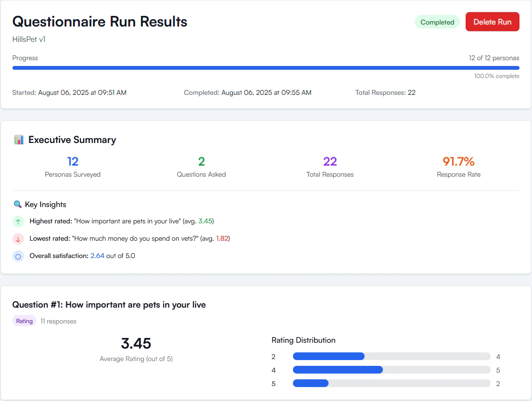Click the green 3.45 average in Highest rated
Screen dimensions: 532x401
(205, 221)
